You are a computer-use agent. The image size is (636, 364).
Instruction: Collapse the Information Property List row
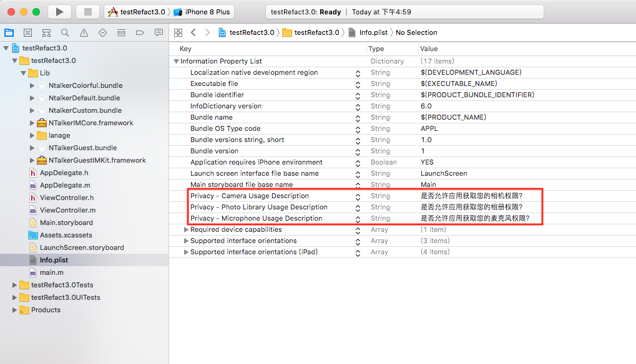coord(177,62)
